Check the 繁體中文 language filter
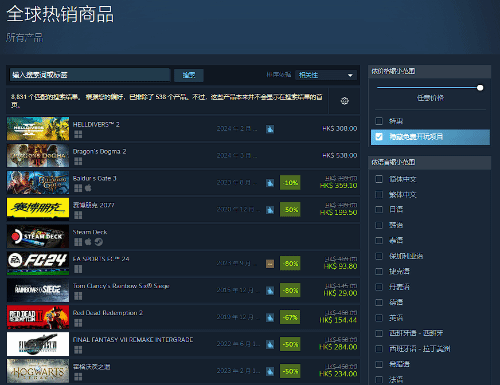Image resolution: width=500 pixels, height=385 pixels. [379, 194]
